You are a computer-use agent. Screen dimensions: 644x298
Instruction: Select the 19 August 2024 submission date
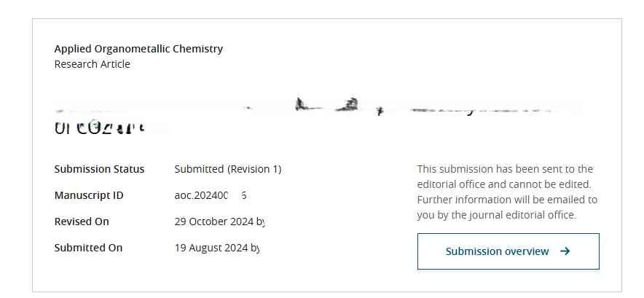pyautogui.click(x=213, y=248)
